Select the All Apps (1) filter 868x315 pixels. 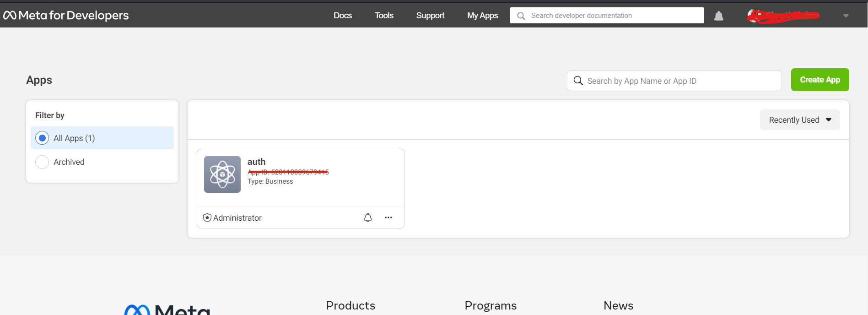pos(42,138)
